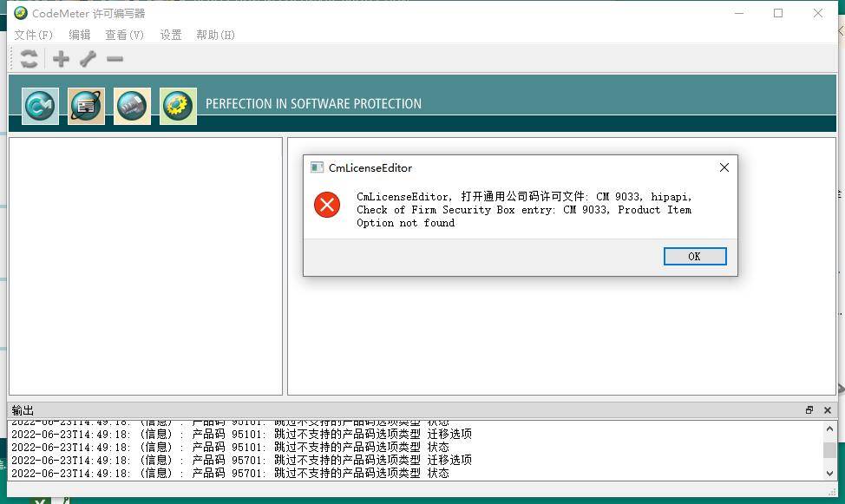Click the CodeMeter app icon in title bar
This screenshot has height=504, width=845.
click(x=21, y=13)
